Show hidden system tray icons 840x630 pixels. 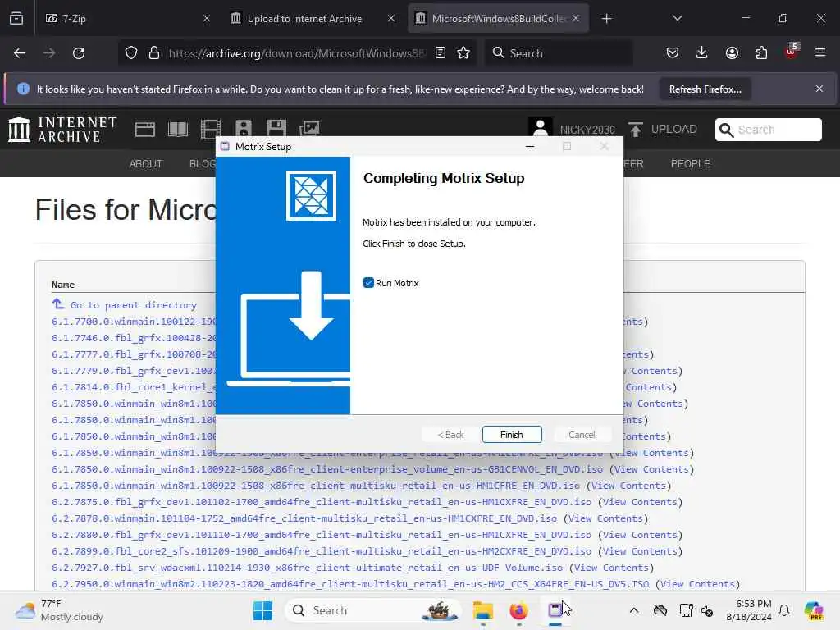pyautogui.click(x=634, y=610)
